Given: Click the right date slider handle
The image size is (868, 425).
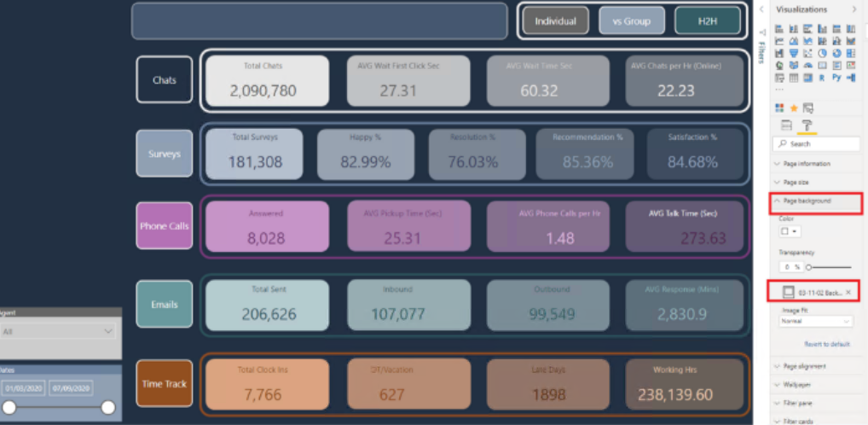Looking at the screenshot, I should tap(108, 408).
